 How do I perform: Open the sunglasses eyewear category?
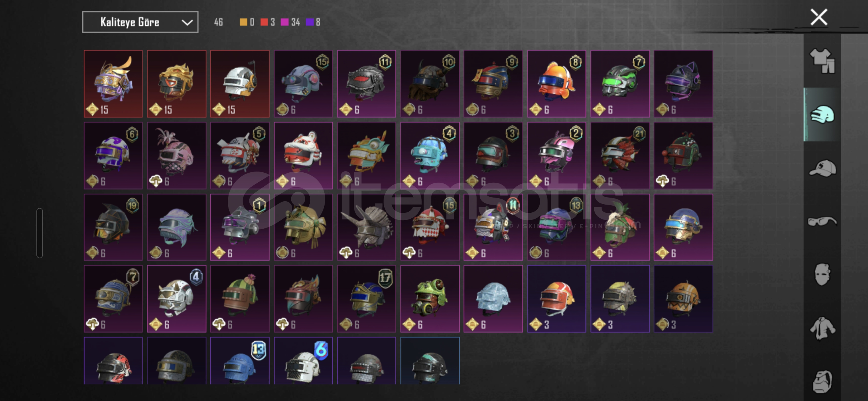[822, 221]
